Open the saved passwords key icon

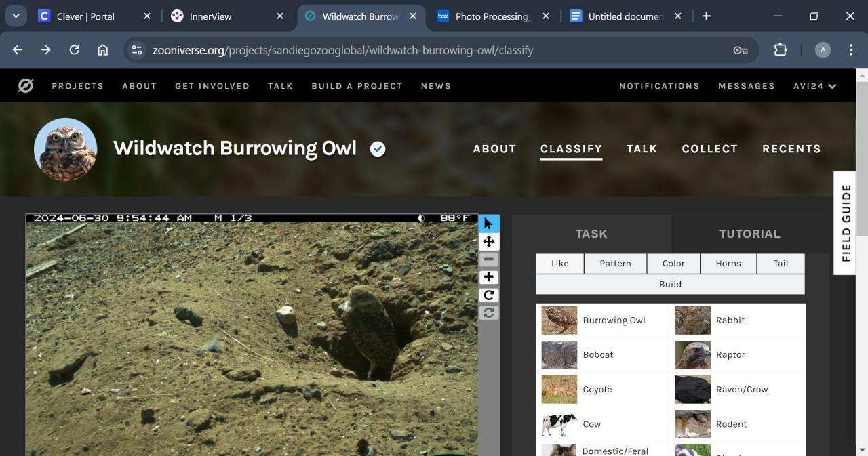(x=741, y=50)
